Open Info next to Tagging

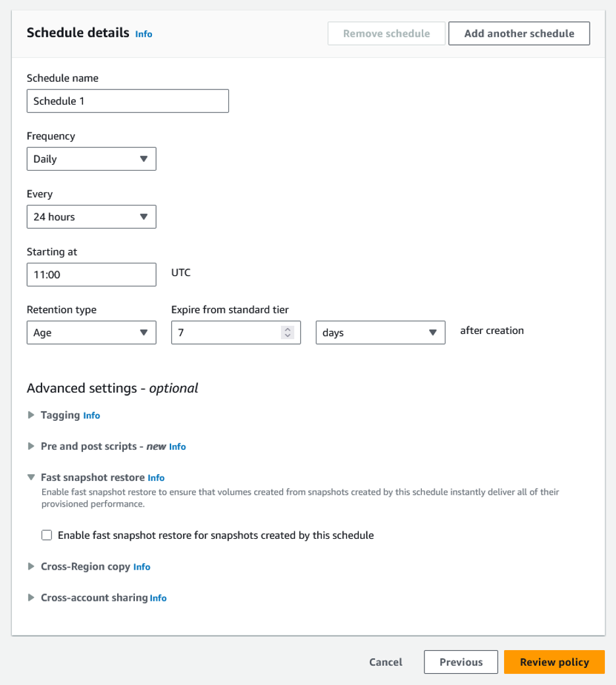[91, 416]
